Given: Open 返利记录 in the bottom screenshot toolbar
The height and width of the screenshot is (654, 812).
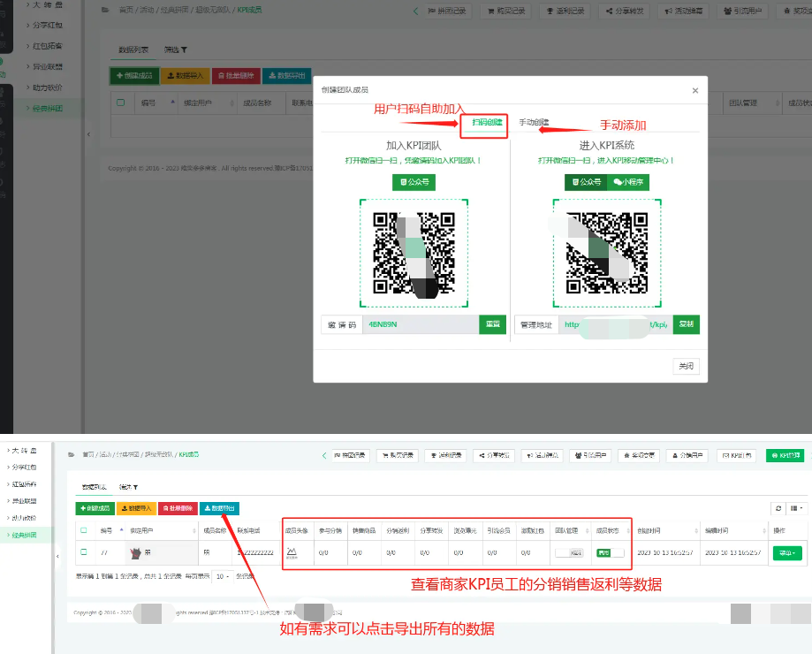Looking at the screenshot, I should (446, 456).
